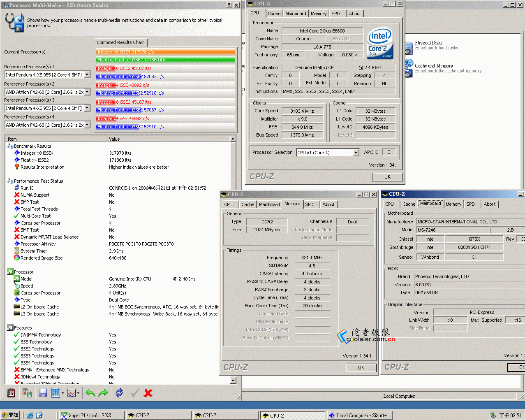Launch Internet Explorer from quick launch

30,415
